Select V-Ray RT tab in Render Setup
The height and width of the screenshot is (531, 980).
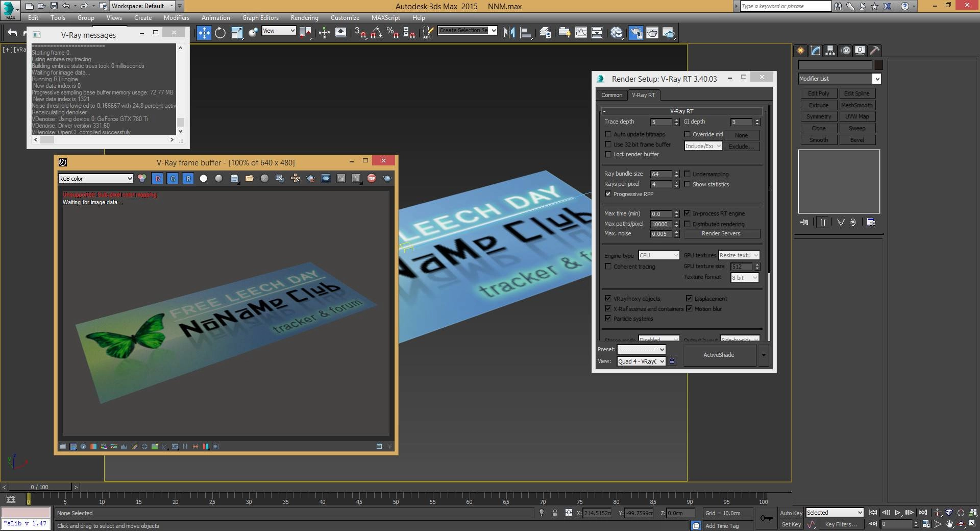643,95
